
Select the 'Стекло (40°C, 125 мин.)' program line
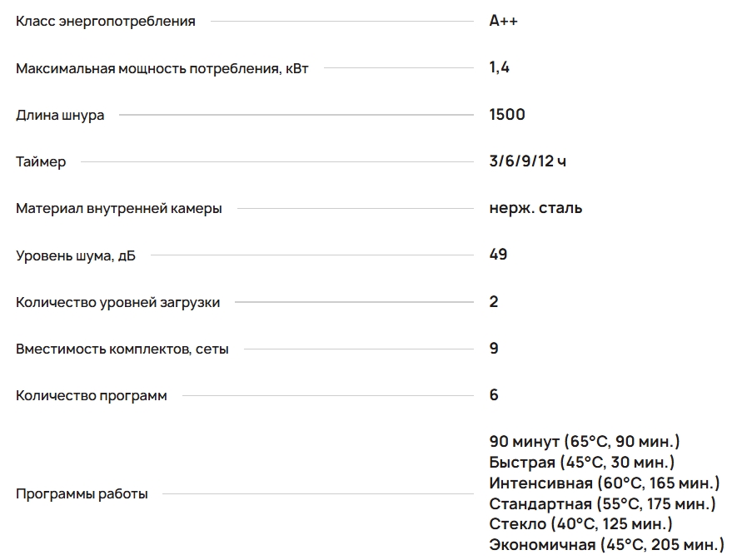click(x=580, y=524)
